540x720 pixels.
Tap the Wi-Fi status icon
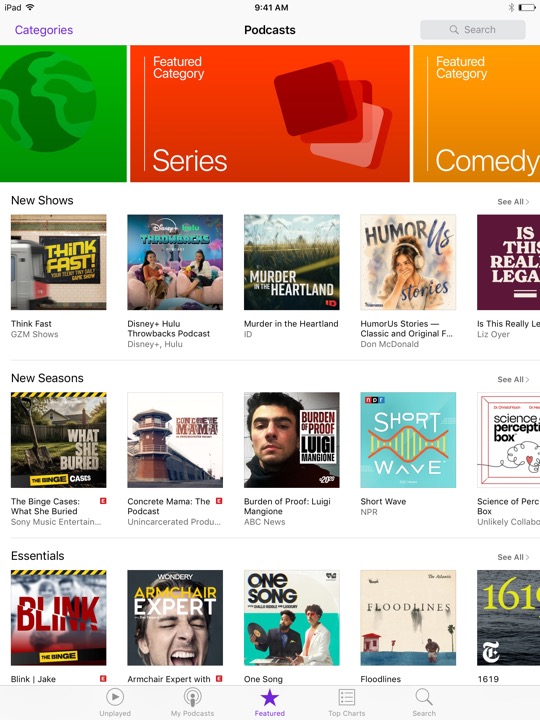[x=30, y=7]
